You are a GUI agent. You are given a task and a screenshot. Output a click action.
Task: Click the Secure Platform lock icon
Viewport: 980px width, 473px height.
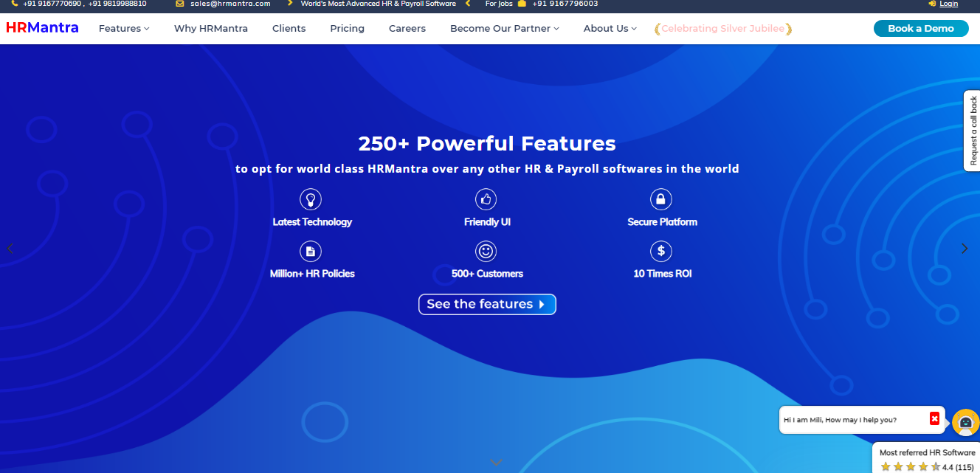click(x=660, y=199)
